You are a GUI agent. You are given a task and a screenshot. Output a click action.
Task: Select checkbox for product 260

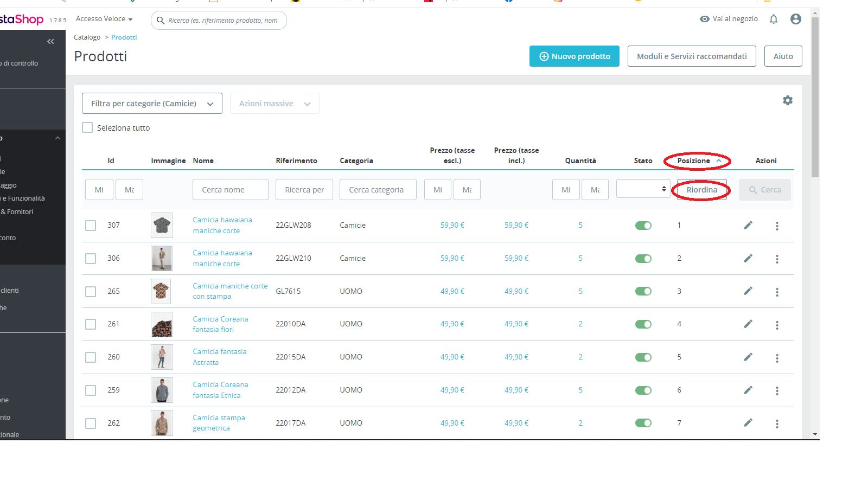91,357
